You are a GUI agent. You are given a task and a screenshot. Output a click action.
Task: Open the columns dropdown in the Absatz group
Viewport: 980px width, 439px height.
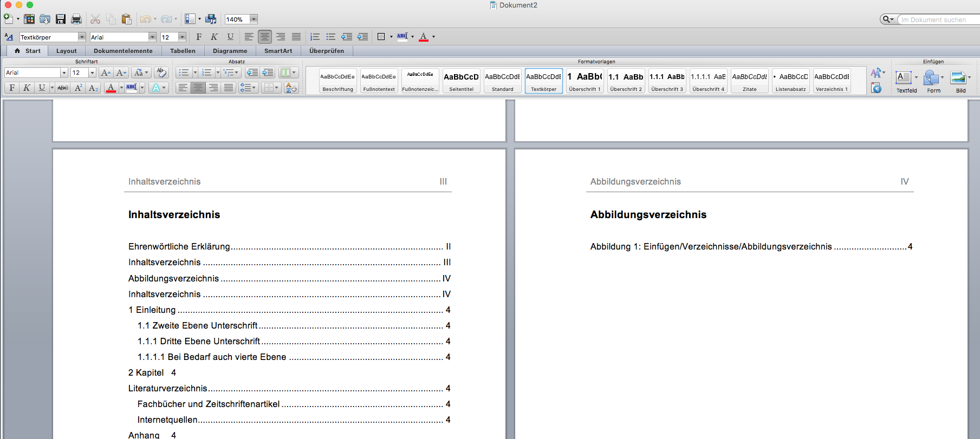(x=288, y=73)
